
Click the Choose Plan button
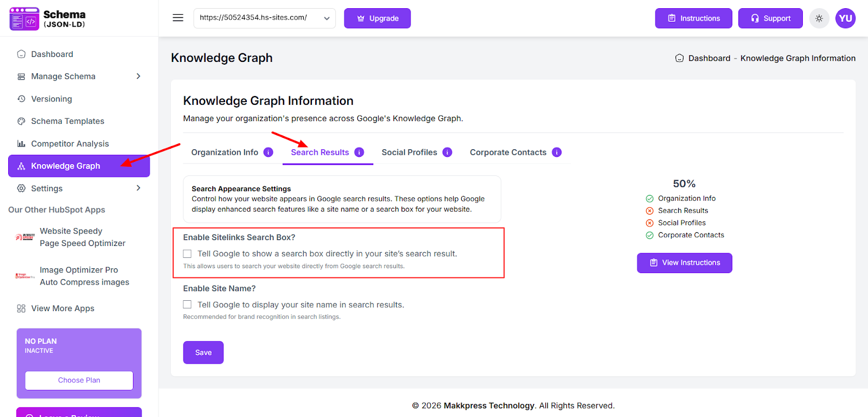[x=79, y=380]
